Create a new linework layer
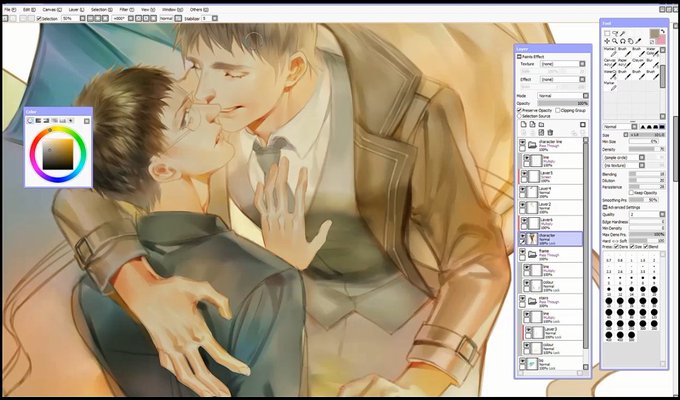 [x=533, y=124]
